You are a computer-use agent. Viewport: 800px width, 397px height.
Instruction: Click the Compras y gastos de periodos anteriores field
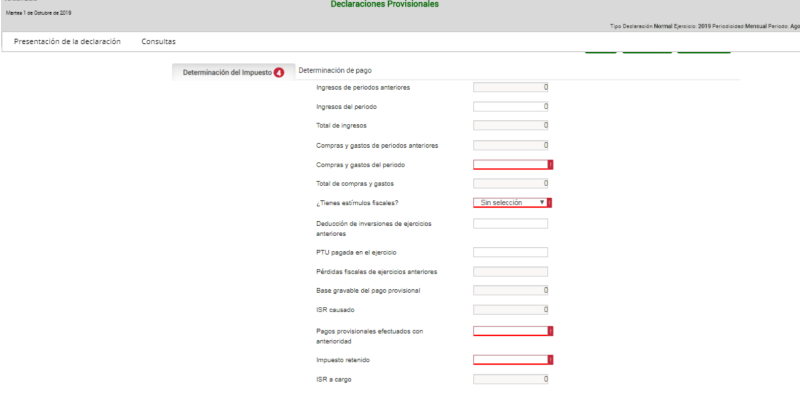click(x=510, y=145)
